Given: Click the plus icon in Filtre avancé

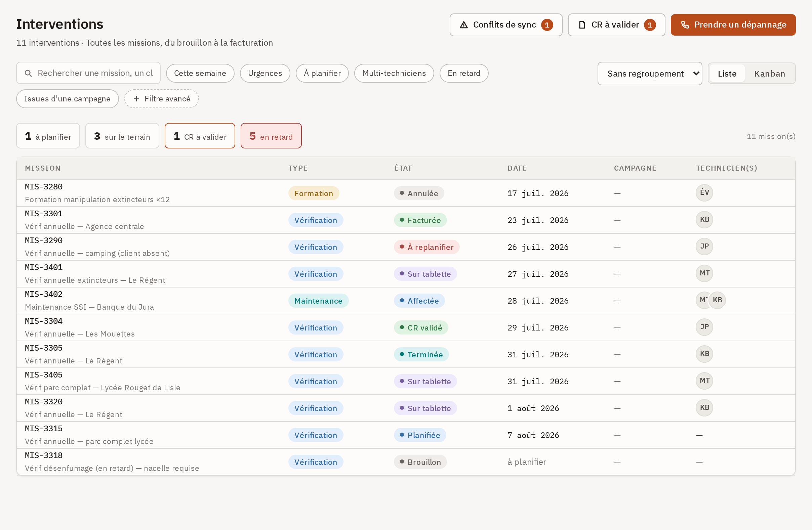Looking at the screenshot, I should (x=136, y=99).
